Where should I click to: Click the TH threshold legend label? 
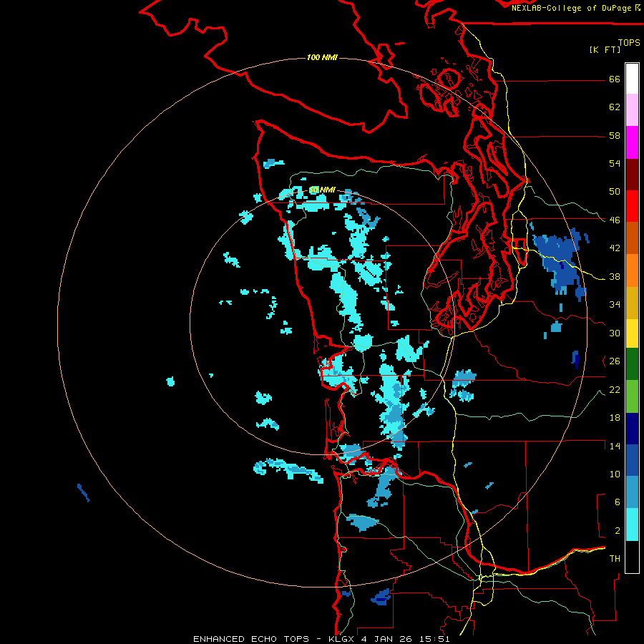tap(615, 559)
